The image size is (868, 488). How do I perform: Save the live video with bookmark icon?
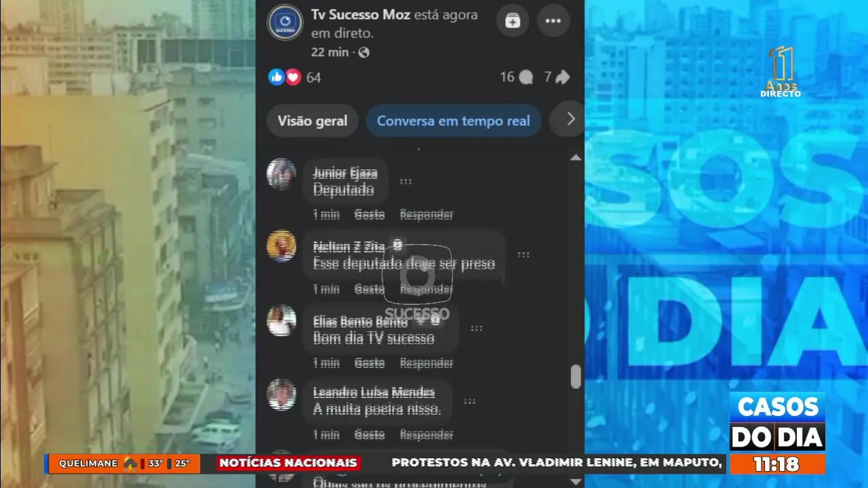click(513, 21)
